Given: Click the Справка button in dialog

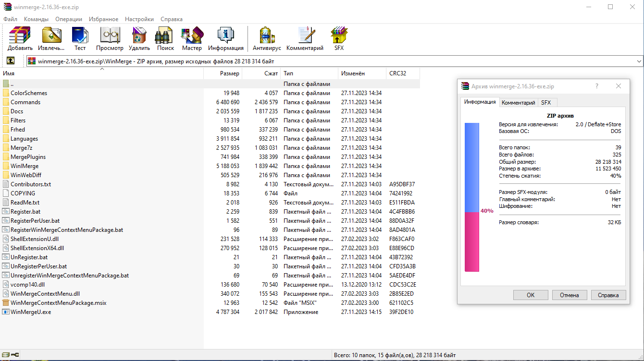Looking at the screenshot, I should pos(608,295).
